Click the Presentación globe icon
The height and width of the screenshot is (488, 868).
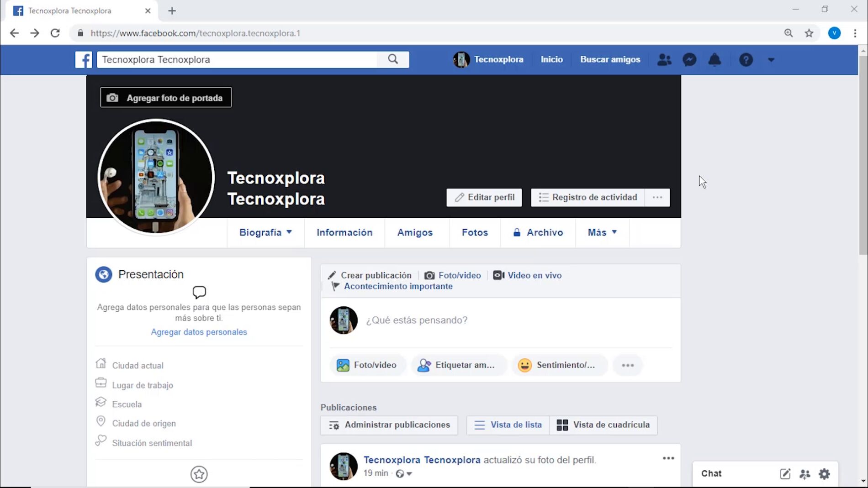(104, 274)
